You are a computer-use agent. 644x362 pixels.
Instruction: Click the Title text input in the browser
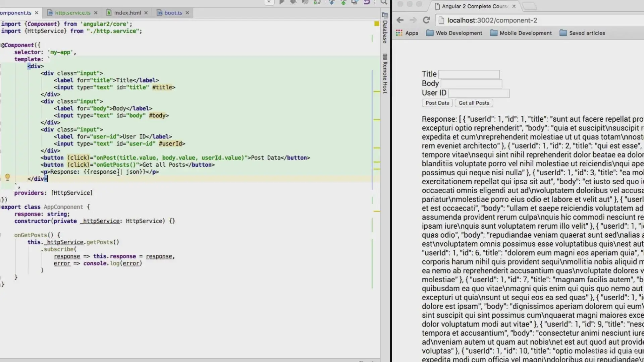point(469,74)
